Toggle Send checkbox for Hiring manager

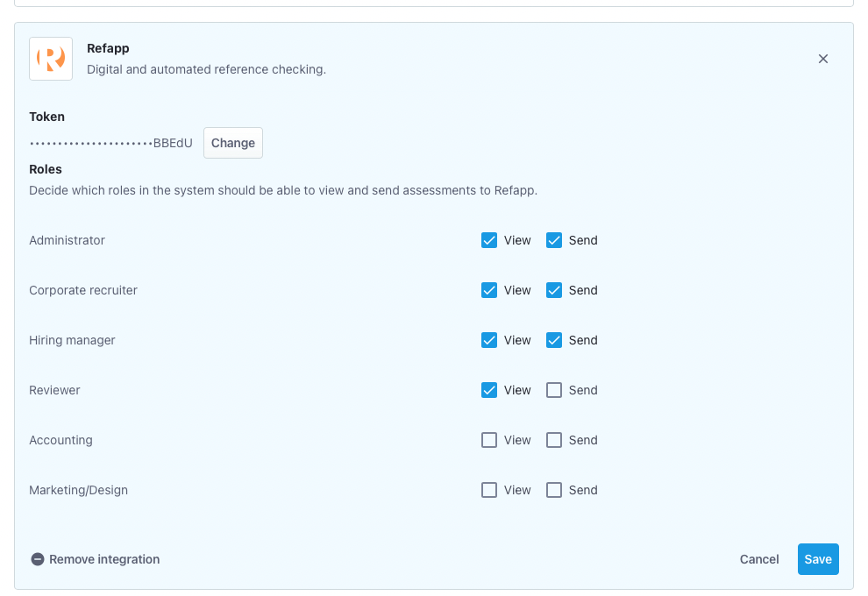(554, 340)
